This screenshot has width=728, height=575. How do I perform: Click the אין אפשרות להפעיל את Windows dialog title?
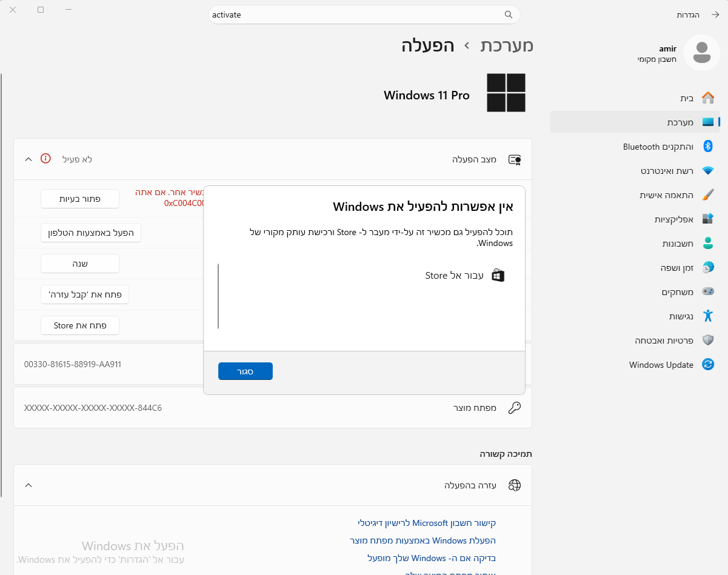(423, 207)
